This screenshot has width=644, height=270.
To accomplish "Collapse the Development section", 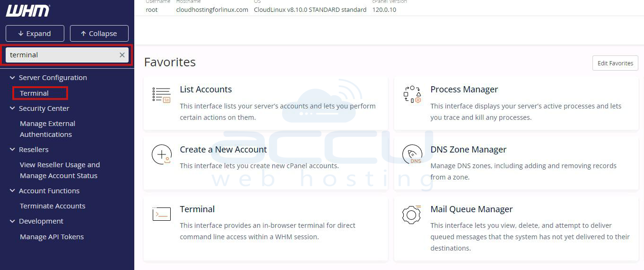I will click(x=13, y=221).
